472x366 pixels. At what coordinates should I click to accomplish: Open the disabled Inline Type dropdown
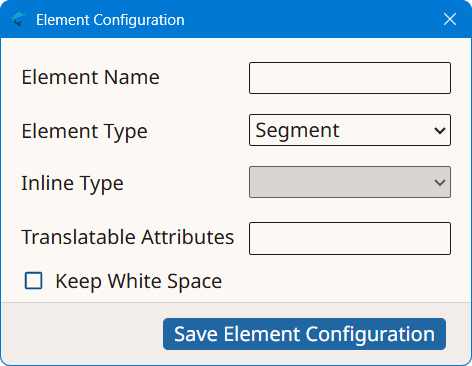point(350,182)
